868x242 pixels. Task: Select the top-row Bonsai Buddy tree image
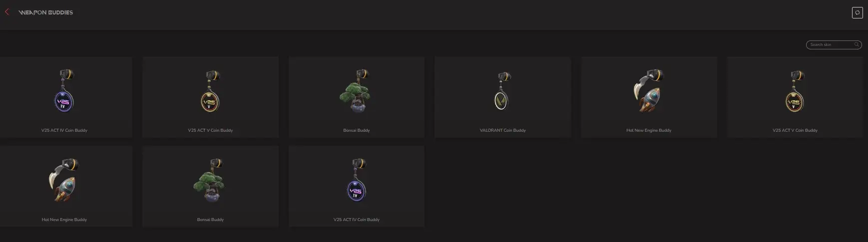point(356,92)
